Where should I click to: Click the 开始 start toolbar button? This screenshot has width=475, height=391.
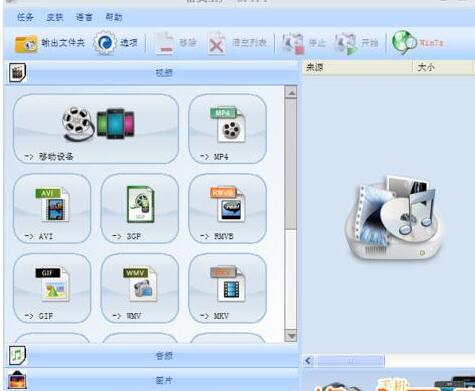(x=356, y=43)
